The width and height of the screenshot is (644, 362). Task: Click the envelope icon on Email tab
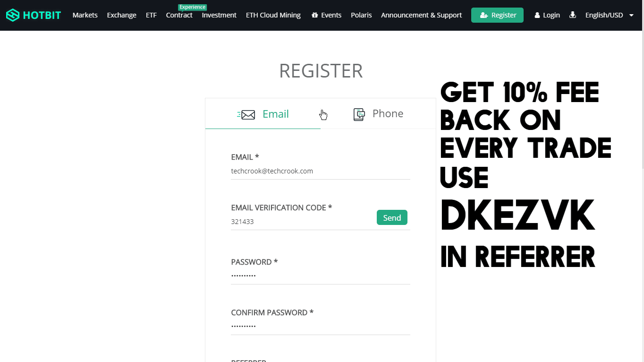246,114
